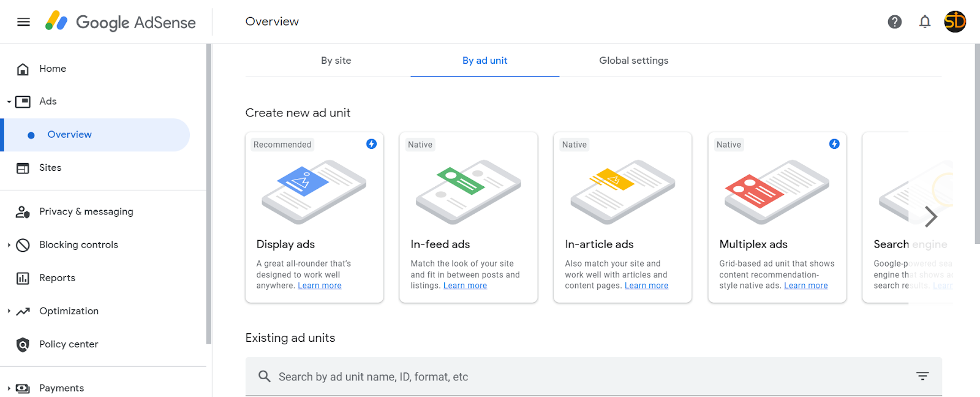Viewport: 980px width, 397px height.
Task: Click the Recommended label on Display ads
Action: click(282, 145)
